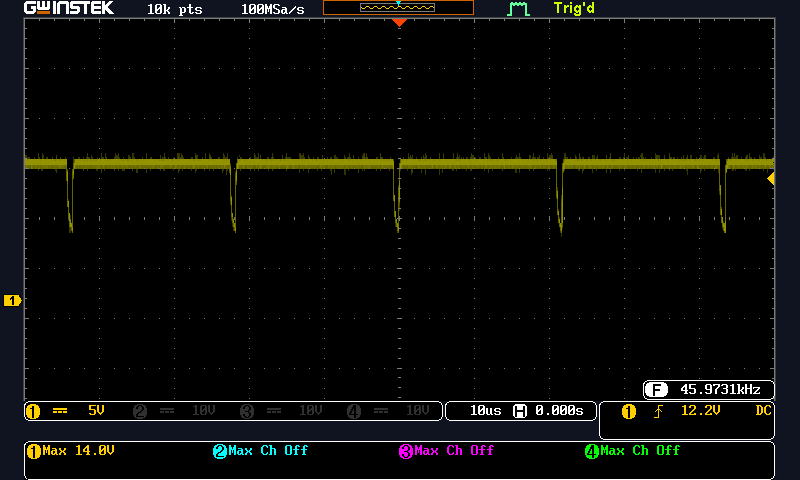Click the DC trigger coupling label
Image resolution: width=800 pixels, height=480 pixels.
coord(763,410)
